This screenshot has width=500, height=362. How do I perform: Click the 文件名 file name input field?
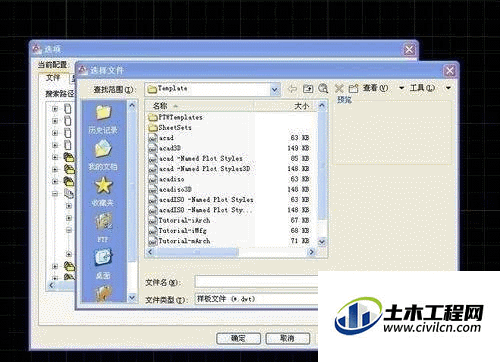pos(257,282)
